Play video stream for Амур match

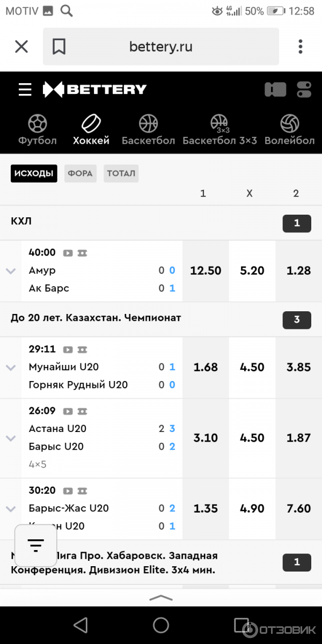(x=68, y=253)
